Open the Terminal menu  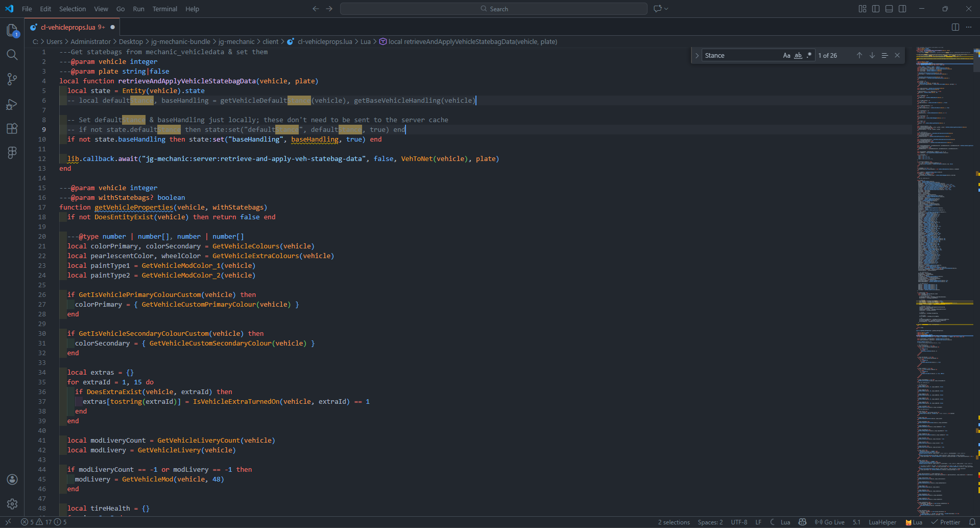click(164, 9)
